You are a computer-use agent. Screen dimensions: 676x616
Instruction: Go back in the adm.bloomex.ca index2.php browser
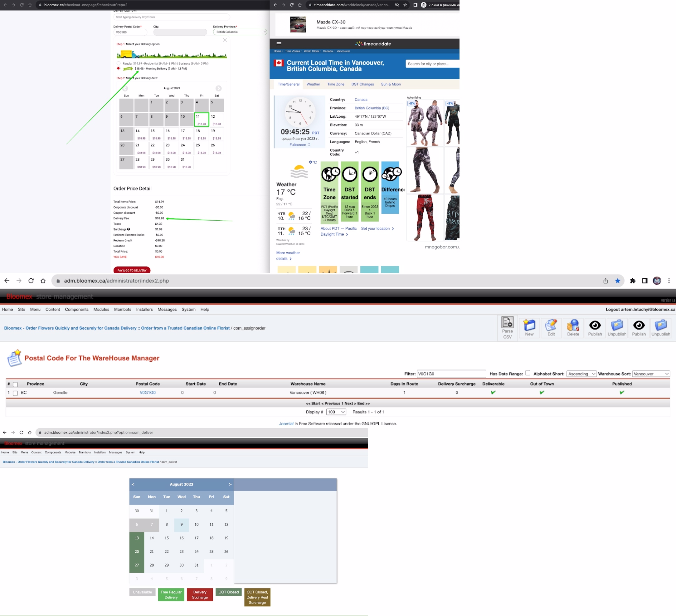pos(7,281)
